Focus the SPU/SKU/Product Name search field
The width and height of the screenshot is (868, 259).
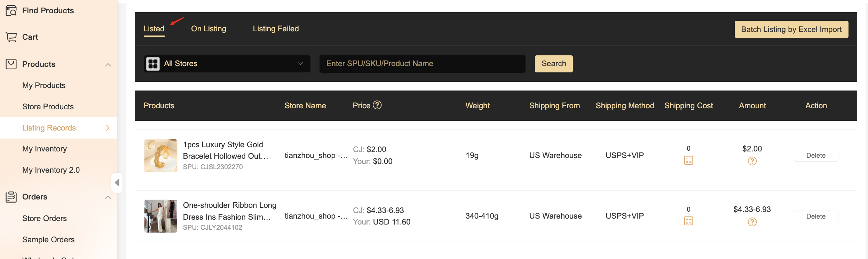422,64
